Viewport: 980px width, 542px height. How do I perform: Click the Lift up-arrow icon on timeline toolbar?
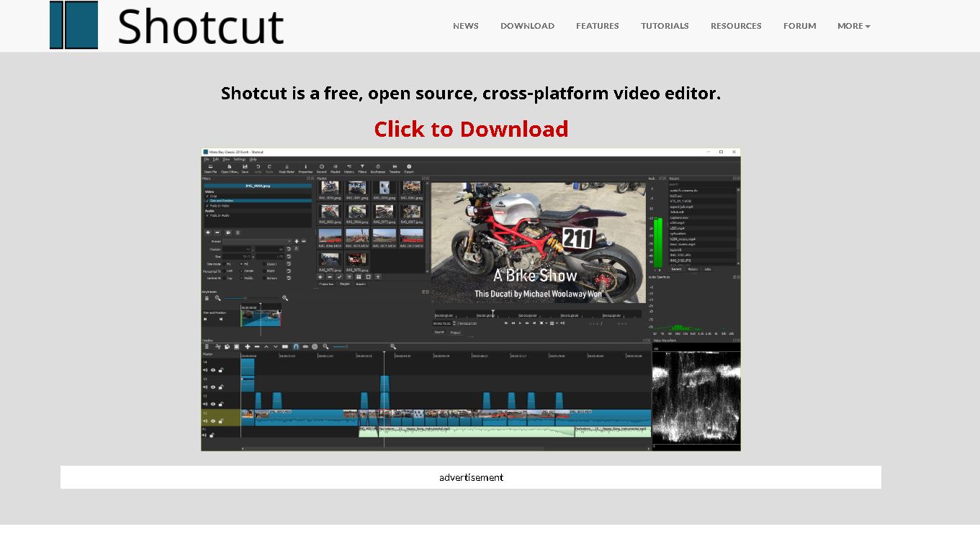[x=266, y=346]
